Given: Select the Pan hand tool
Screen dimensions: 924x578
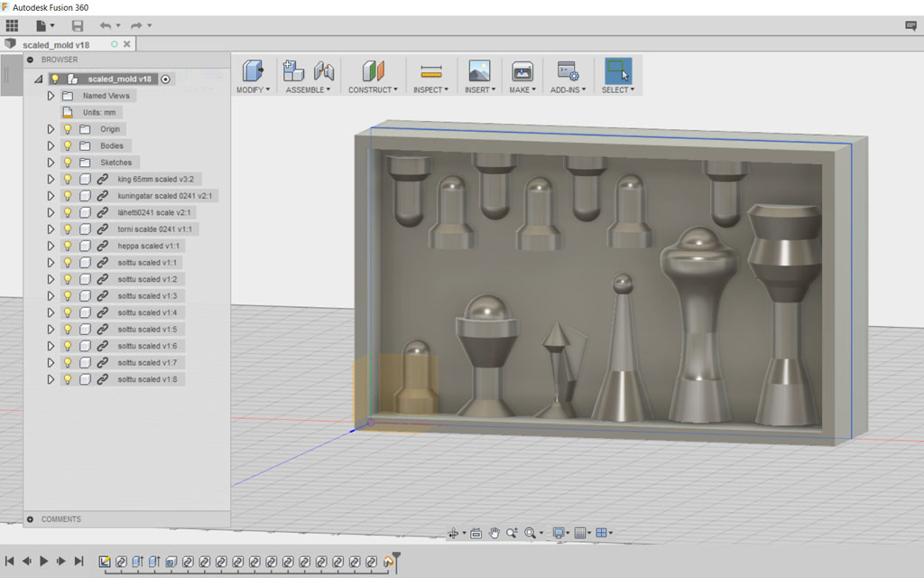Looking at the screenshot, I should pos(494,533).
